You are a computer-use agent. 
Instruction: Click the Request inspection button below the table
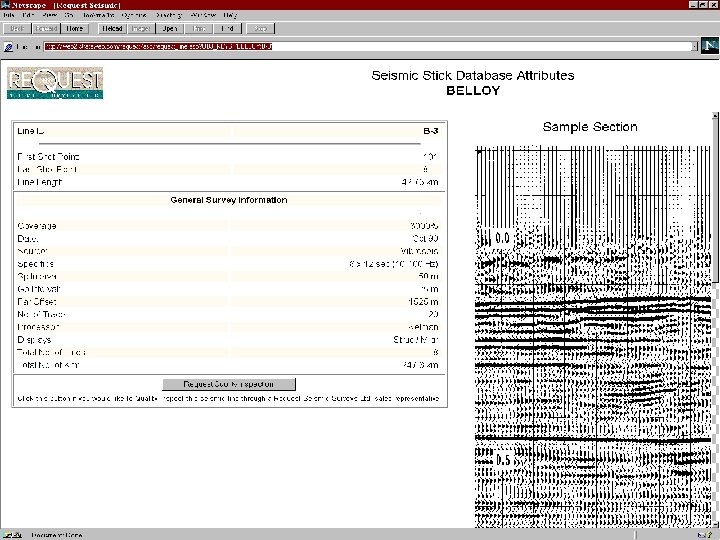click(229, 384)
